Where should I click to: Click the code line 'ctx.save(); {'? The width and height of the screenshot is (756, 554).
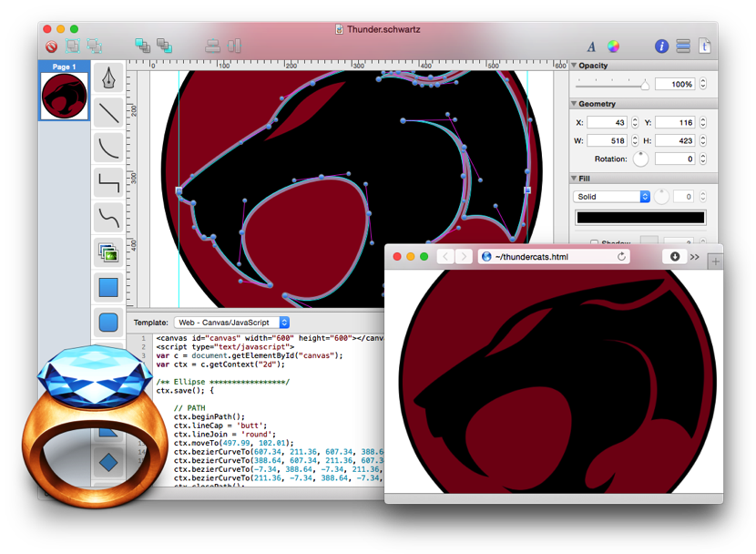(185, 391)
